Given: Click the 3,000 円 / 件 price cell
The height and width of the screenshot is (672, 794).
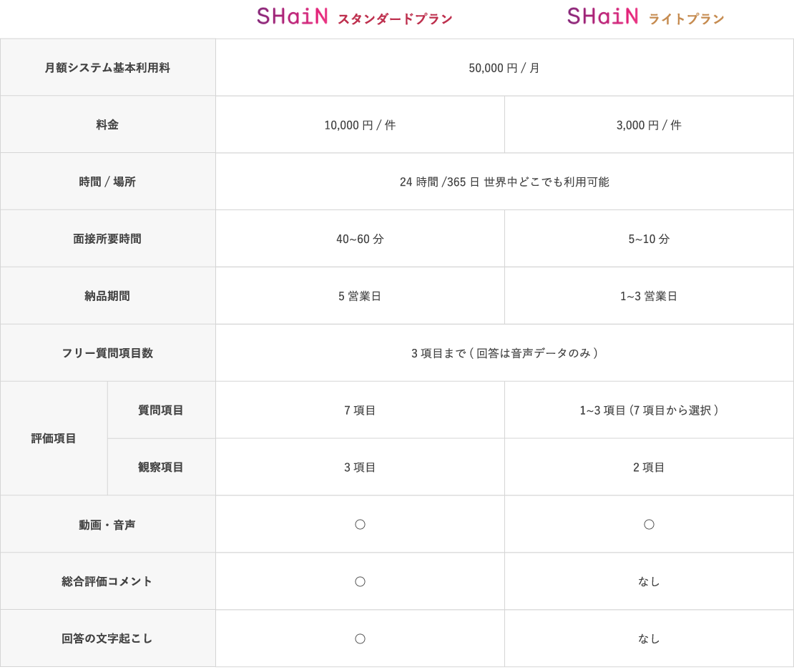Looking at the screenshot, I should 649,125.
